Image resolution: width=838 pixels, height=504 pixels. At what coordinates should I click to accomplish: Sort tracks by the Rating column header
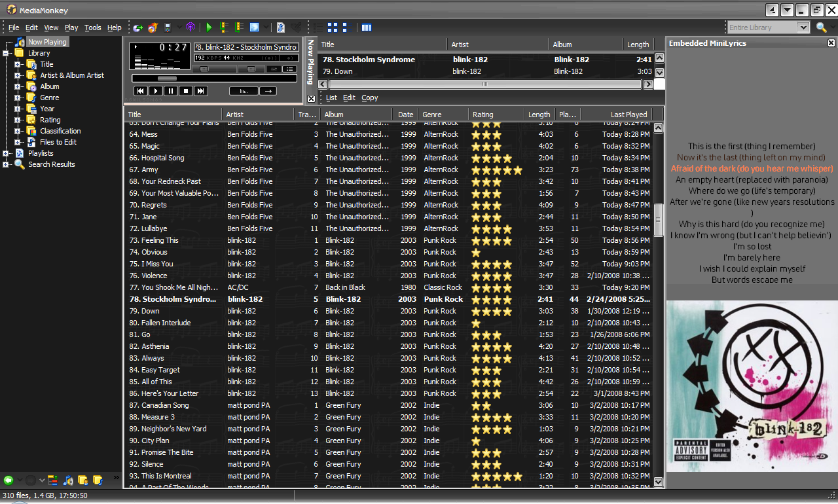pos(484,115)
